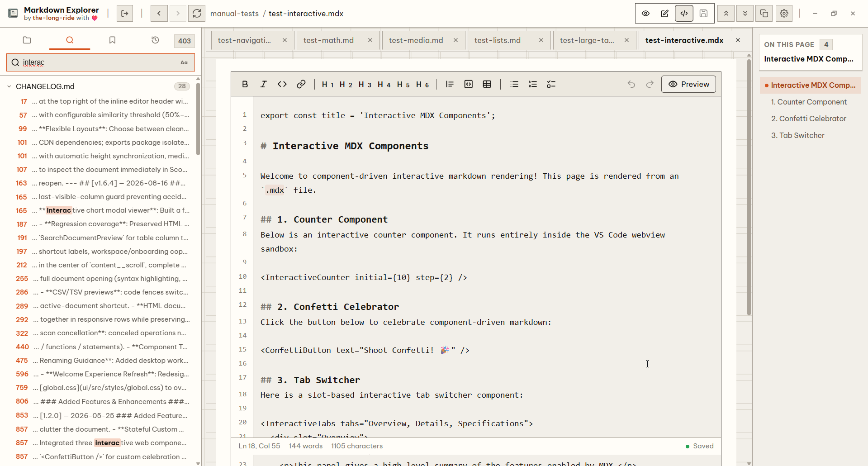Screen dimensions: 868x466
Task: Click the document vertical scrollbar
Action: pyautogui.click(x=749, y=188)
